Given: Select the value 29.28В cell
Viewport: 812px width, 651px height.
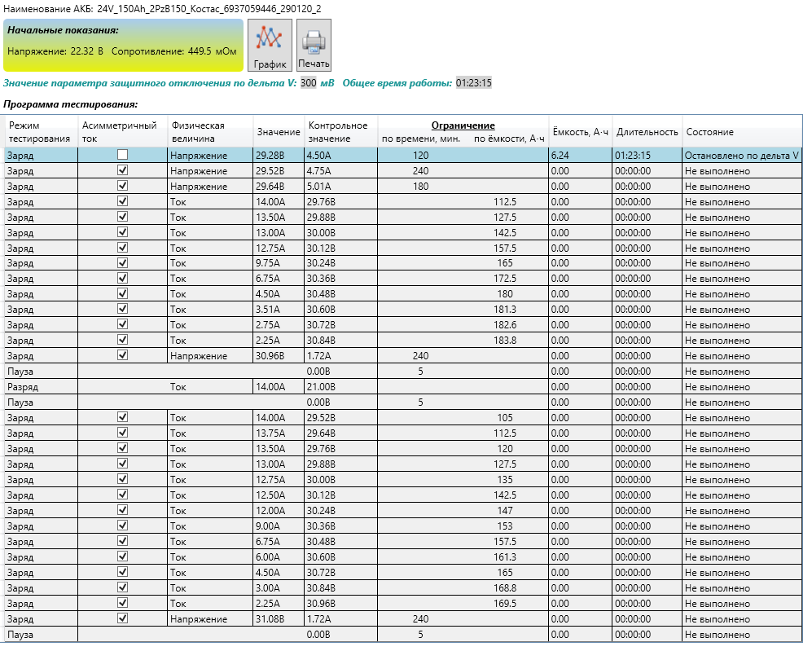Looking at the screenshot, I should 279,156.
